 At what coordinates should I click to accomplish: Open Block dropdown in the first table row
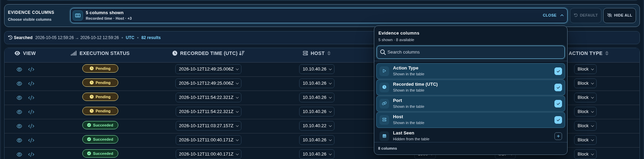click(x=585, y=69)
